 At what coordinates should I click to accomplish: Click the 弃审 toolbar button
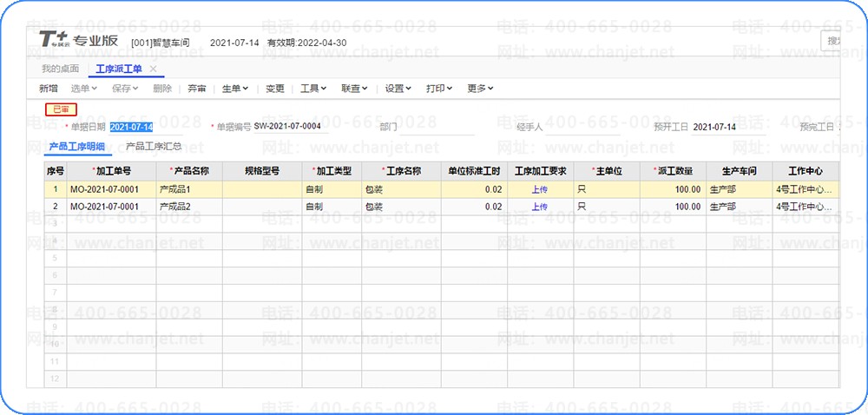(x=196, y=89)
